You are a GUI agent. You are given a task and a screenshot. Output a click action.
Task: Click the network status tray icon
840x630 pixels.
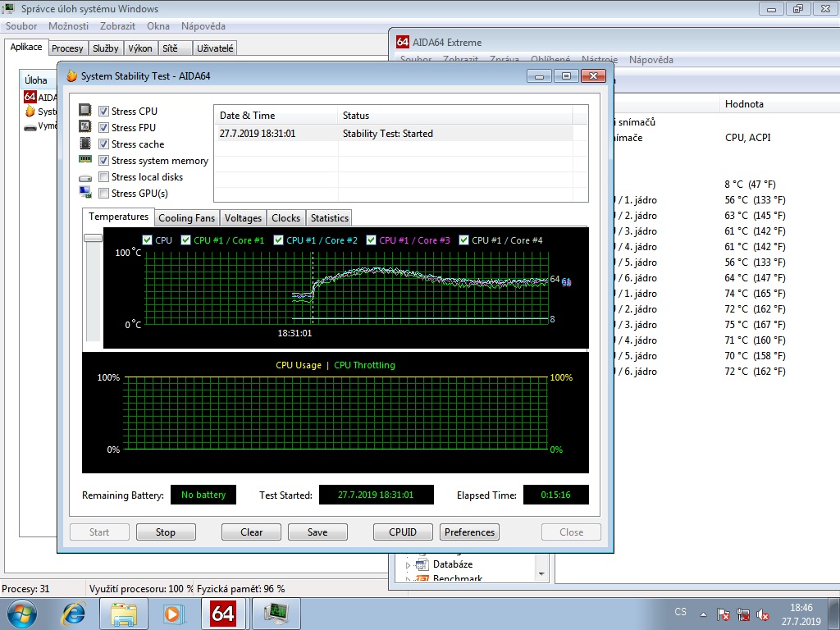tap(743, 614)
